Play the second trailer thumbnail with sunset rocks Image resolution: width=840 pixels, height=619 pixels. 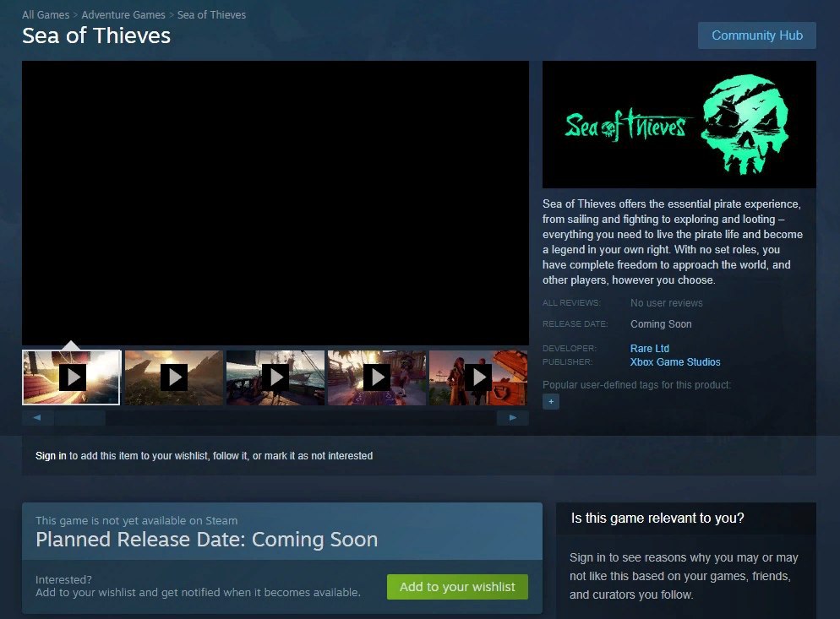173,377
